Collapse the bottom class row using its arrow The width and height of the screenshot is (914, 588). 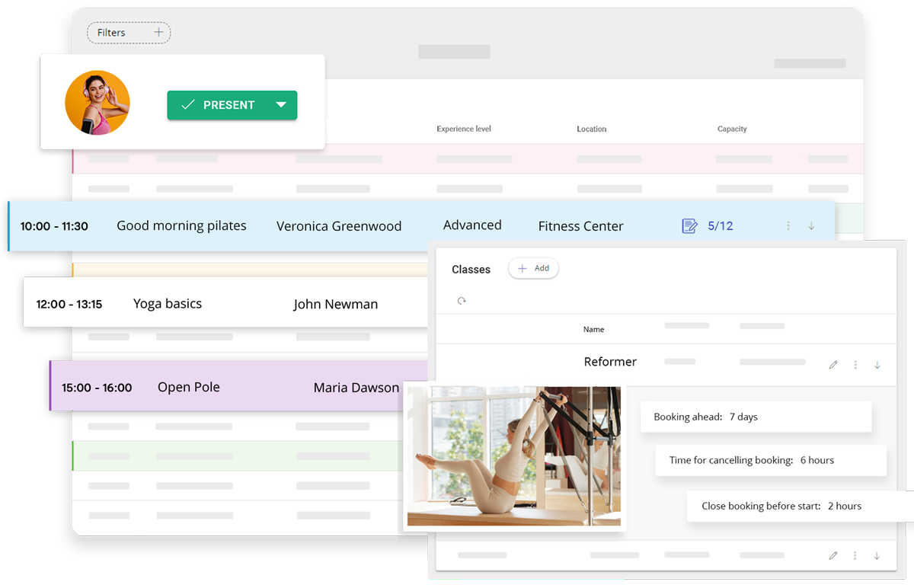point(877,555)
